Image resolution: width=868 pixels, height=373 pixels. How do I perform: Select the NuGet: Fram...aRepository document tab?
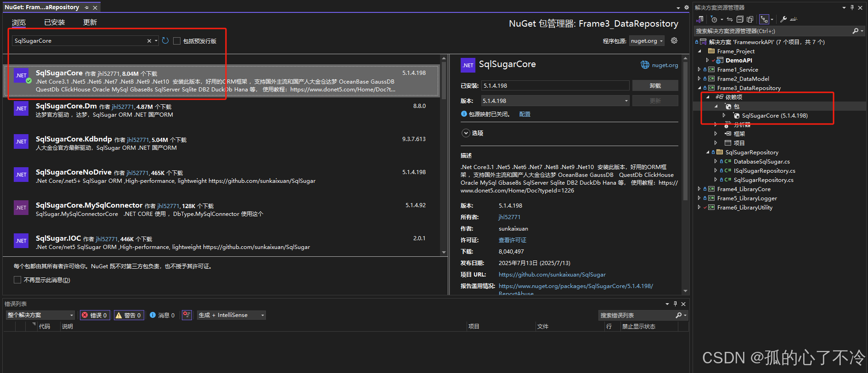42,7
